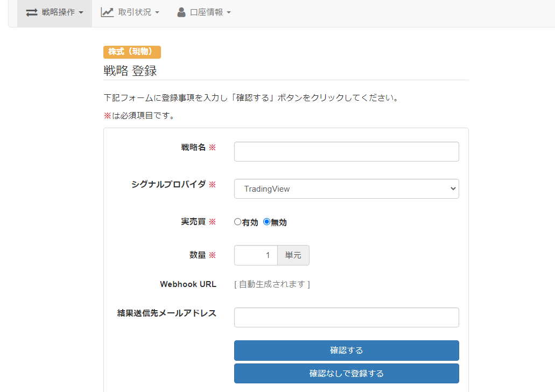Click the 確認する button

click(x=346, y=351)
